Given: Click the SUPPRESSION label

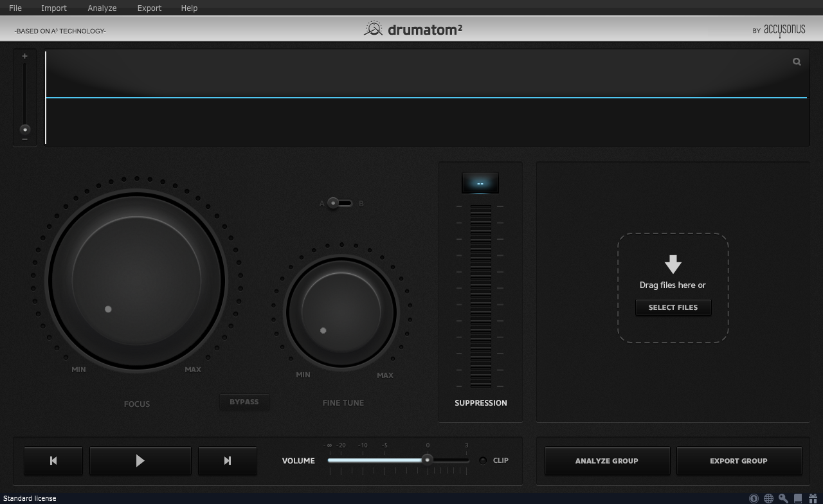Looking at the screenshot, I should [x=481, y=403].
